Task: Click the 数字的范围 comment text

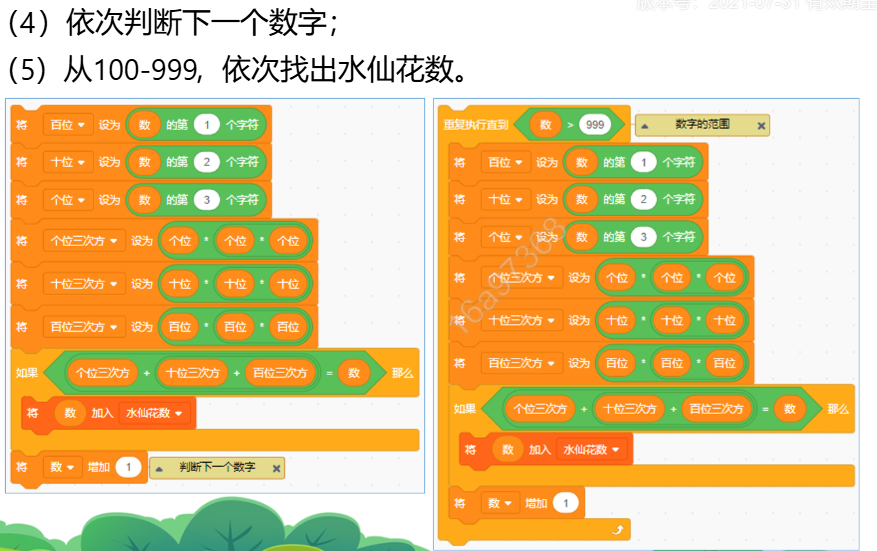Action: (702, 124)
